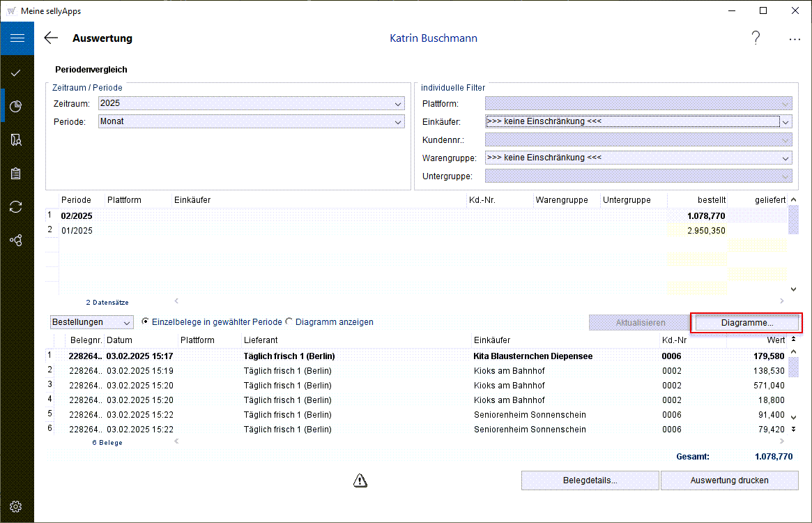Select the 'Diagramm anzeigen' radio button

tap(289, 322)
